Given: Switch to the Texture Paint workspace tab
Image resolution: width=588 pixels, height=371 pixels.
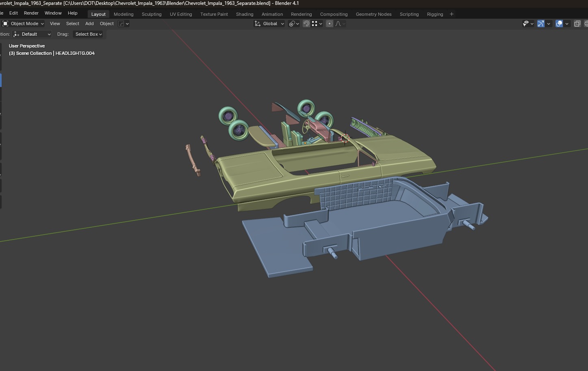Looking at the screenshot, I should click(214, 14).
